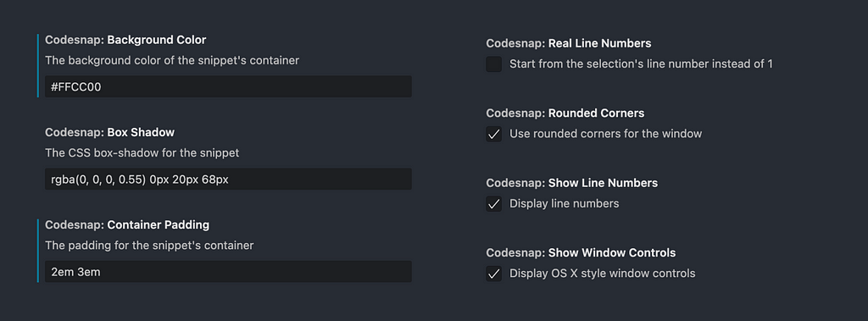Click the 'Use rounded corners for the window' label
Viewport: 868px width, 321px height.
[605, 134]
